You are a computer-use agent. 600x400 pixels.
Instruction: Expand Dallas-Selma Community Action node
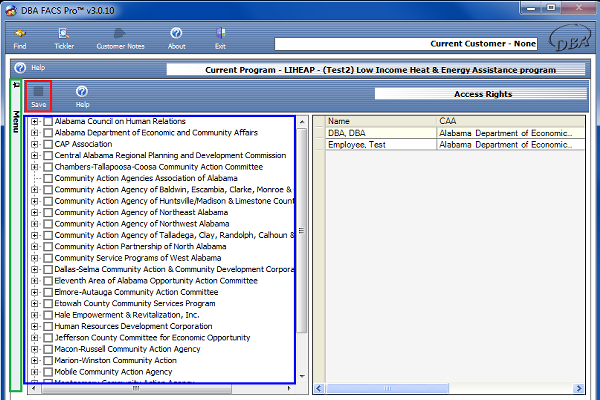[x=35, y=269]
